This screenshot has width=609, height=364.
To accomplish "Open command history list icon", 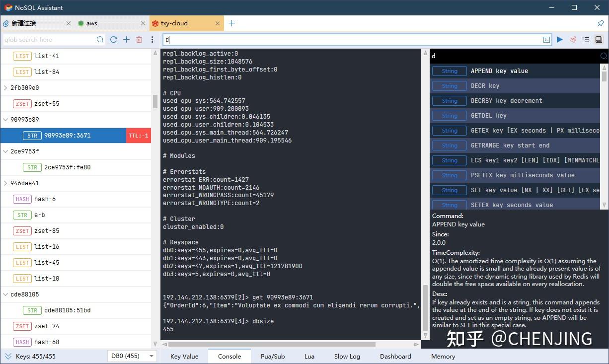I will pos(586,39).
